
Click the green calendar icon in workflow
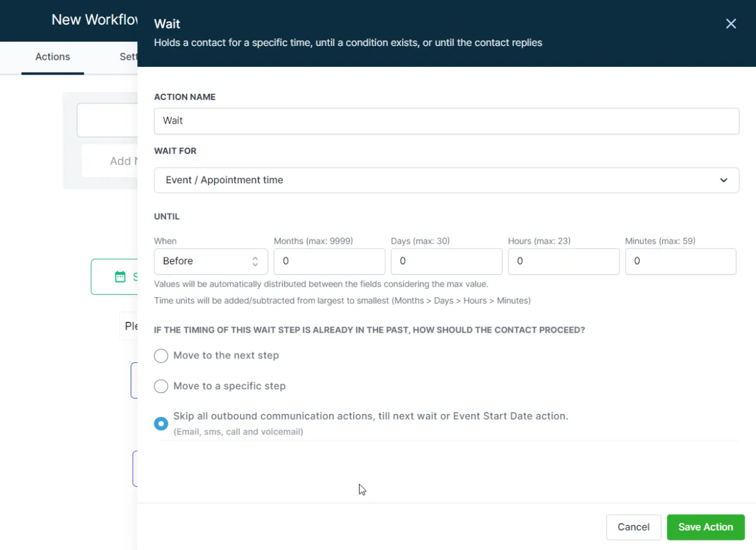coord(120,277)
